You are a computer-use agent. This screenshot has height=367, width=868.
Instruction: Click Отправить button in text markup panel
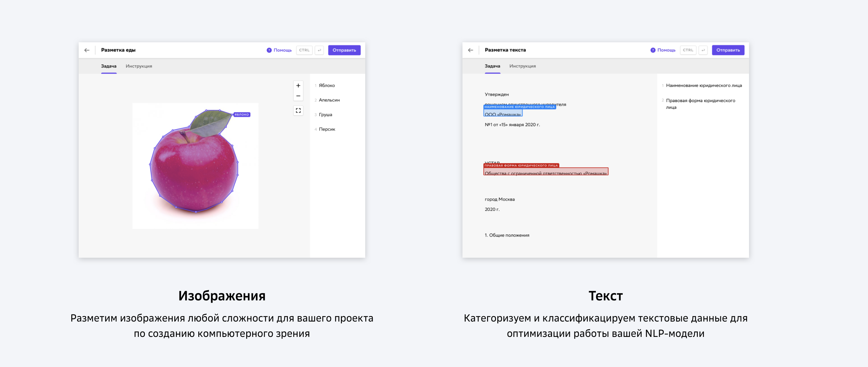point(728,50)
